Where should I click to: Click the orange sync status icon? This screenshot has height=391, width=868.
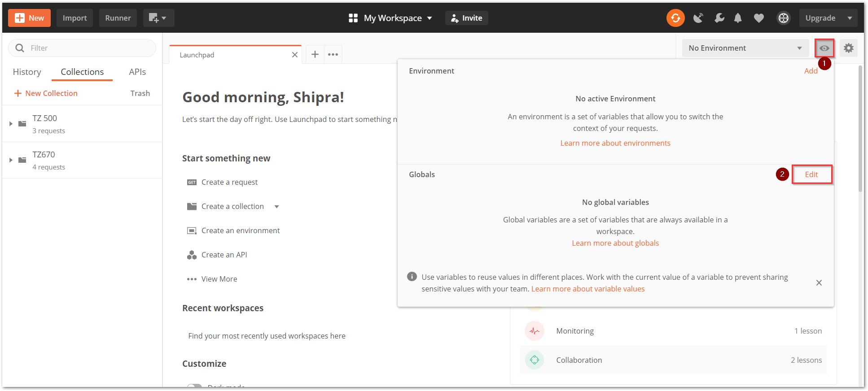point(675,18)
